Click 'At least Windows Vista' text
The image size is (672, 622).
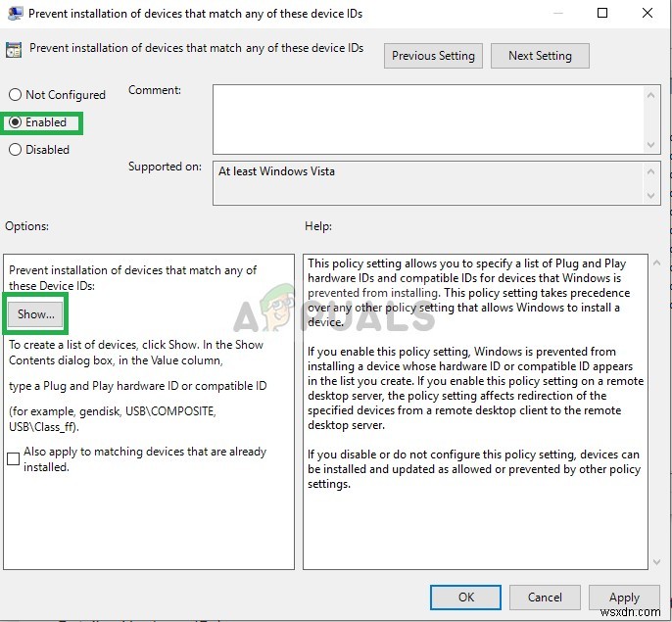click(x=276, y=171)
